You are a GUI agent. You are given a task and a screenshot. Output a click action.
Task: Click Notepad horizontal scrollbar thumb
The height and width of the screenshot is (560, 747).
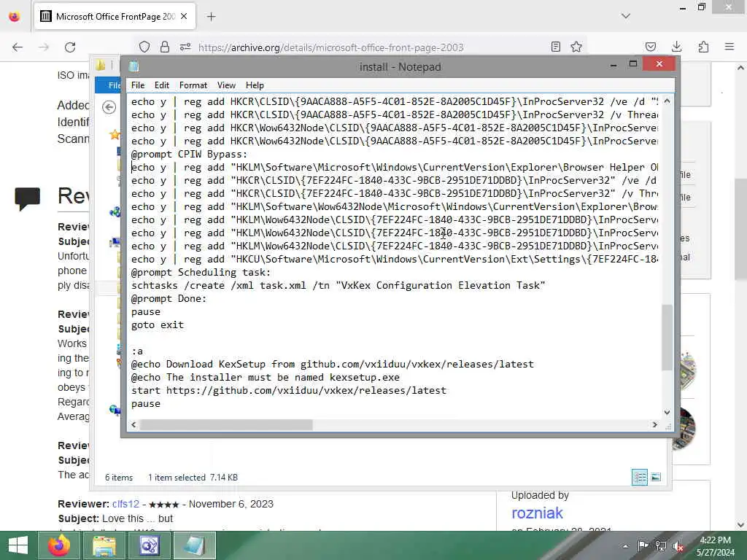coord(226,425)
